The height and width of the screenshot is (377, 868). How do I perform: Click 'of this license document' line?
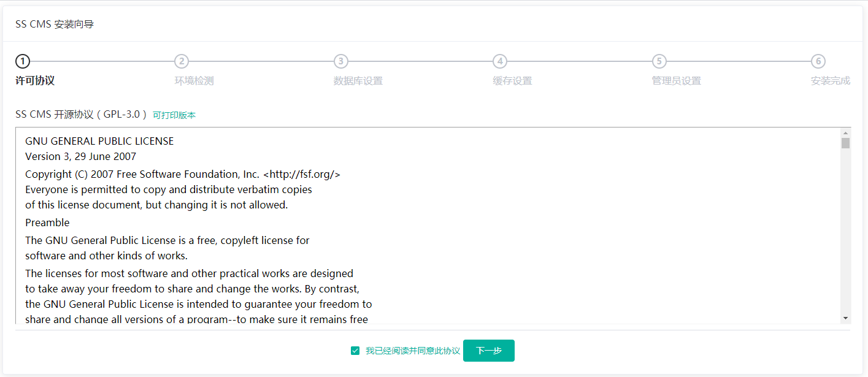coord(156,205)
